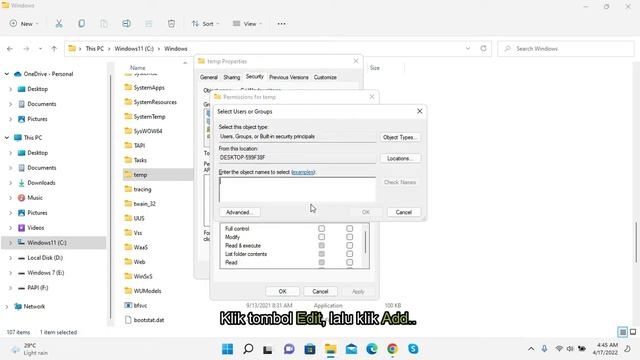This screenshot has width=640, height=360.
Task: Expand the Network tree node
Action: [x=7, y=307]
